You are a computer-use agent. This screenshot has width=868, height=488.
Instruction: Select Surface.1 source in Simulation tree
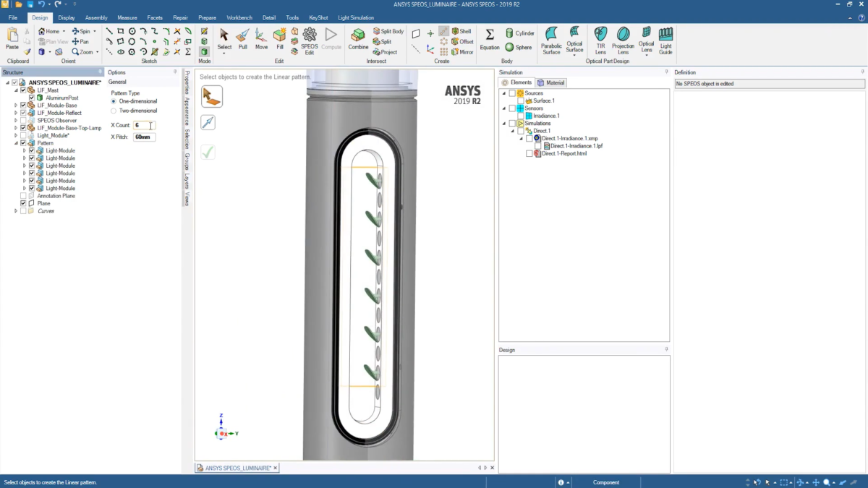click(543, 100)
